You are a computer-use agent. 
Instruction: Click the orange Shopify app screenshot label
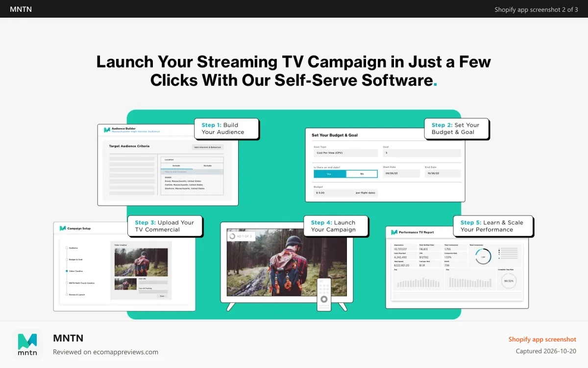point(542,339)
